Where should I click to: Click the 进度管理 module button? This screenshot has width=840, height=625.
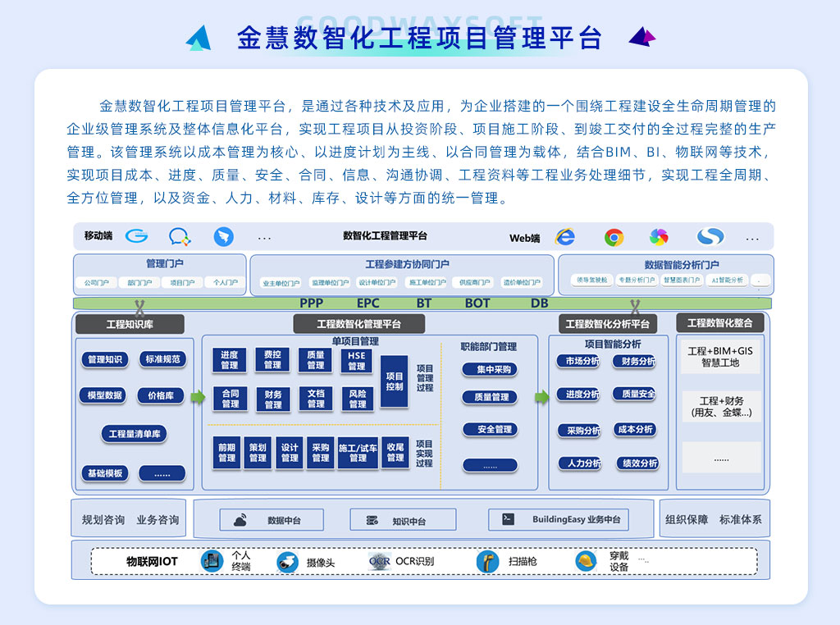click(x=230, y=360)
